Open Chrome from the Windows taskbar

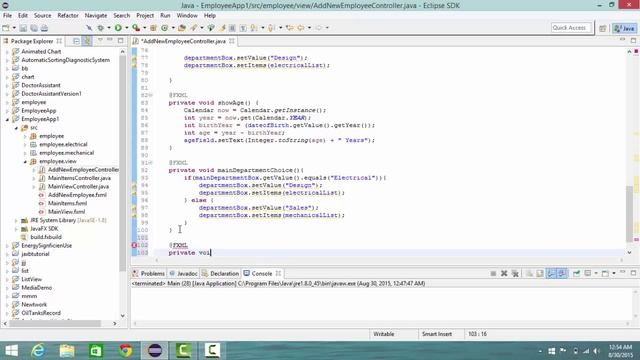click(126, 350)
